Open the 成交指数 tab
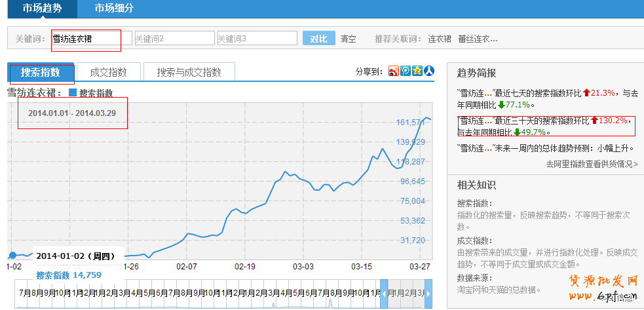Screen dimensions: 644x310 click(108, 72)
